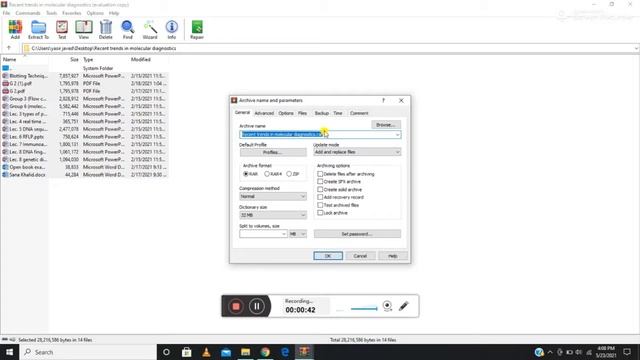Pause the screen recording
Screen dimensions: 640x360
(257, 306)
